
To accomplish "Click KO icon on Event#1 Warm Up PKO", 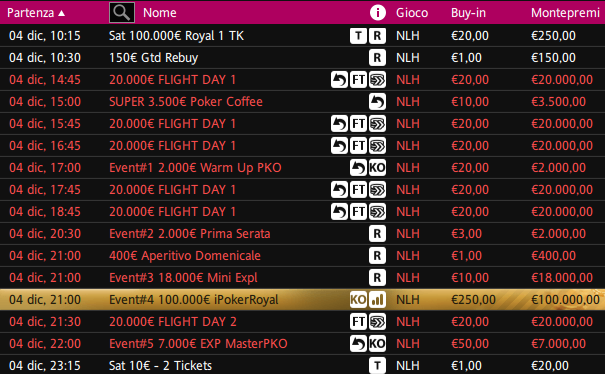I will [377, 168].
